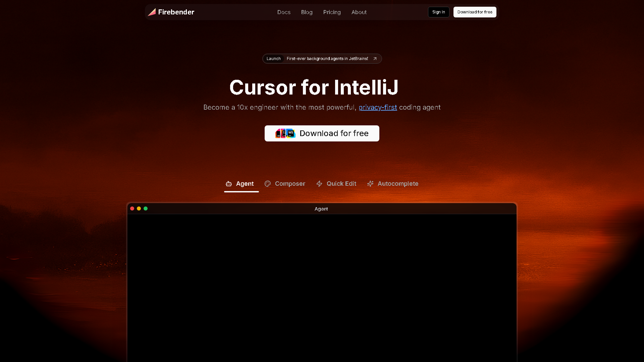The height and width of the screenshot is (362, 644).
Task: Go to the Pricing page
Action: 332,12
